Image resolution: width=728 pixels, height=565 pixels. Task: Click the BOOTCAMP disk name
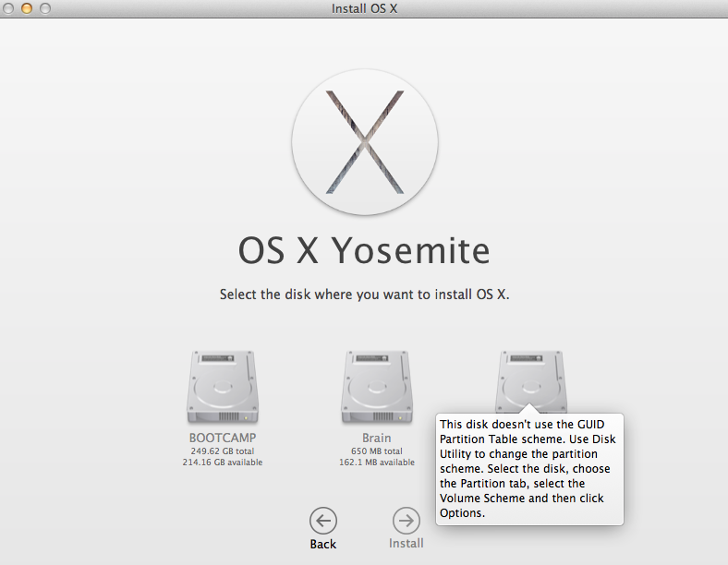point(223,438)
